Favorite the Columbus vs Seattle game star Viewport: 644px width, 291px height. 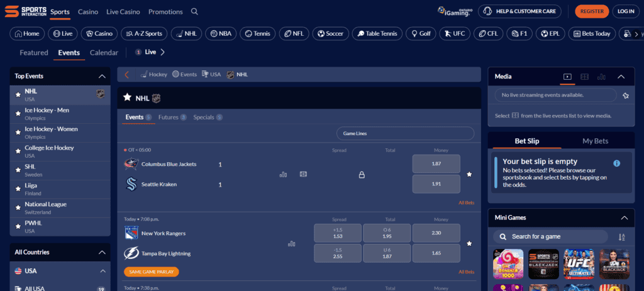point(469,175)
